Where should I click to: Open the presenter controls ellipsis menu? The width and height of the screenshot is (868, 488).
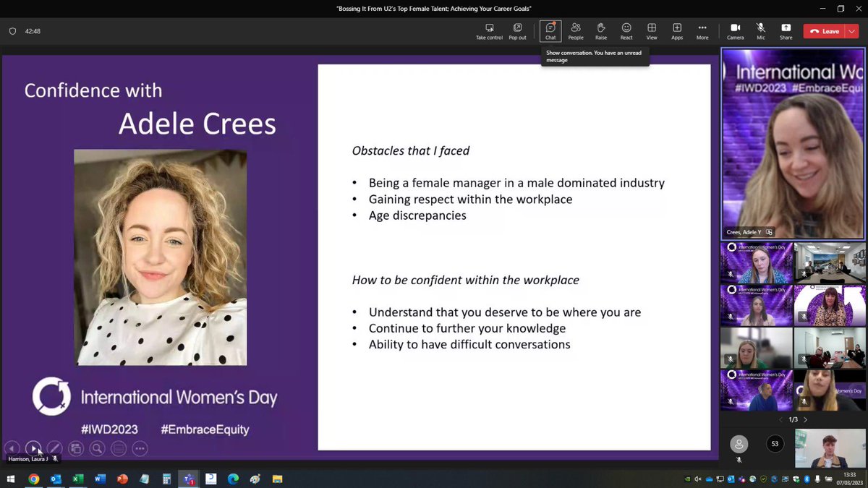(x=140, y=448)
